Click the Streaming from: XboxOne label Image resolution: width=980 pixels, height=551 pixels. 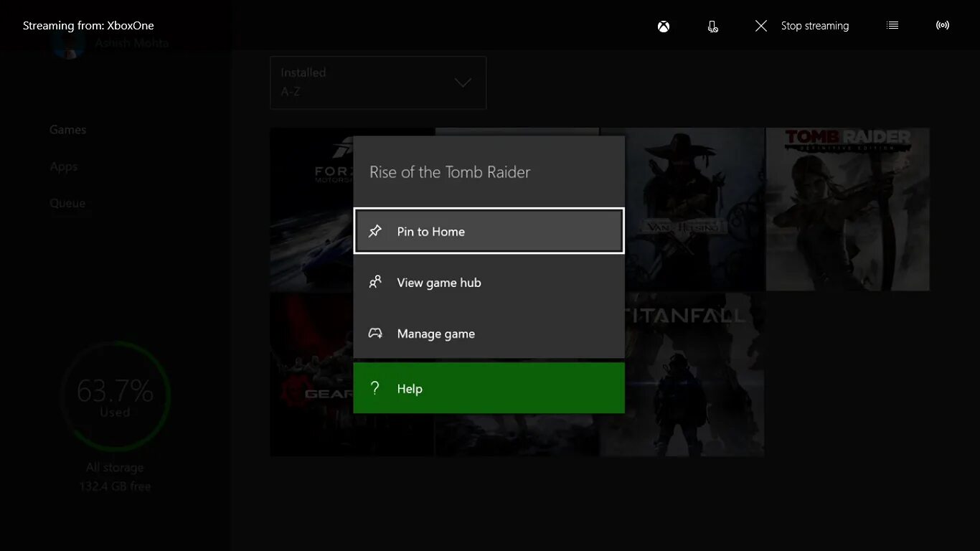pyautogui.click(x=88, y=26)
